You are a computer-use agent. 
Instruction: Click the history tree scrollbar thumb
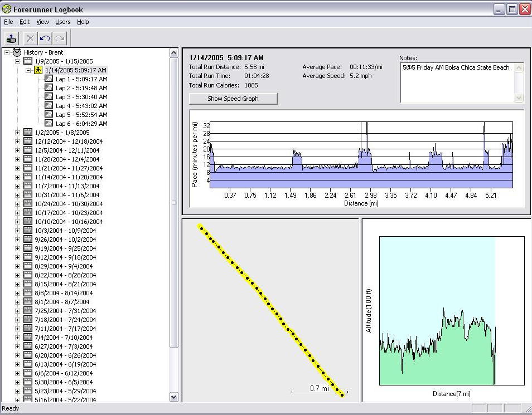174,202
